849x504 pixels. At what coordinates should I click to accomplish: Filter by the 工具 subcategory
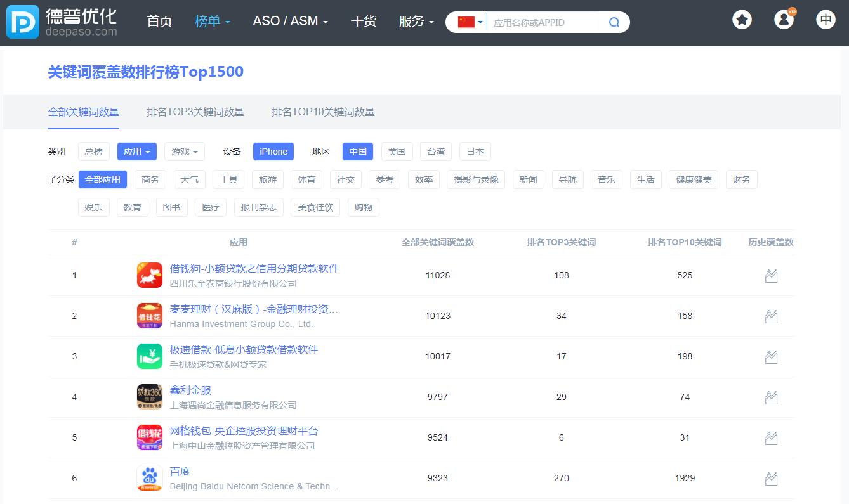click(x=228, y=179)
